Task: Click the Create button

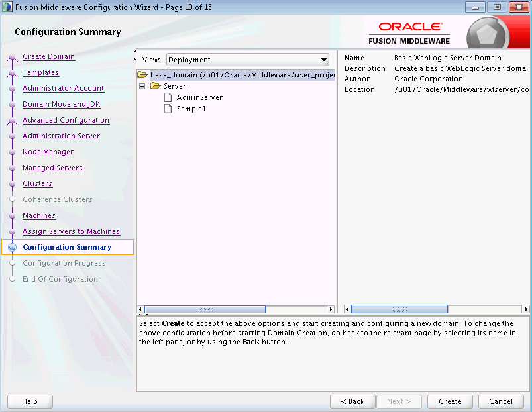Action: (x=450, y=401)
